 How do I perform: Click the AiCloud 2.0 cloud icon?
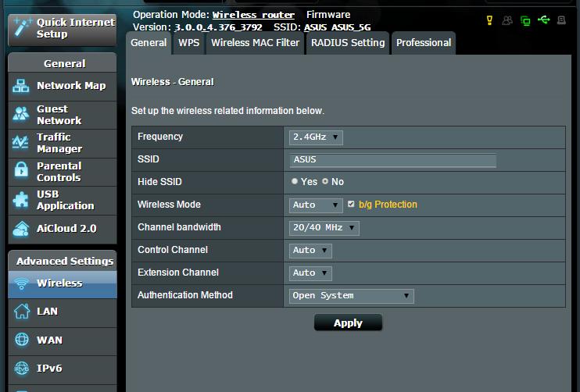coord(20,228)
